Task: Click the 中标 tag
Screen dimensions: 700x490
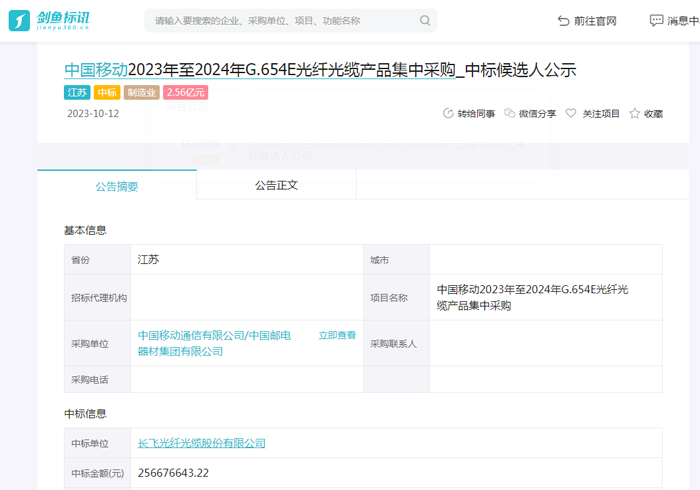Action: 107,92
